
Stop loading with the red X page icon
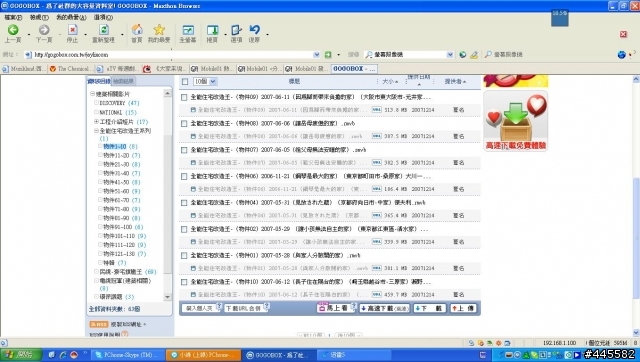[x=72, y=30]
